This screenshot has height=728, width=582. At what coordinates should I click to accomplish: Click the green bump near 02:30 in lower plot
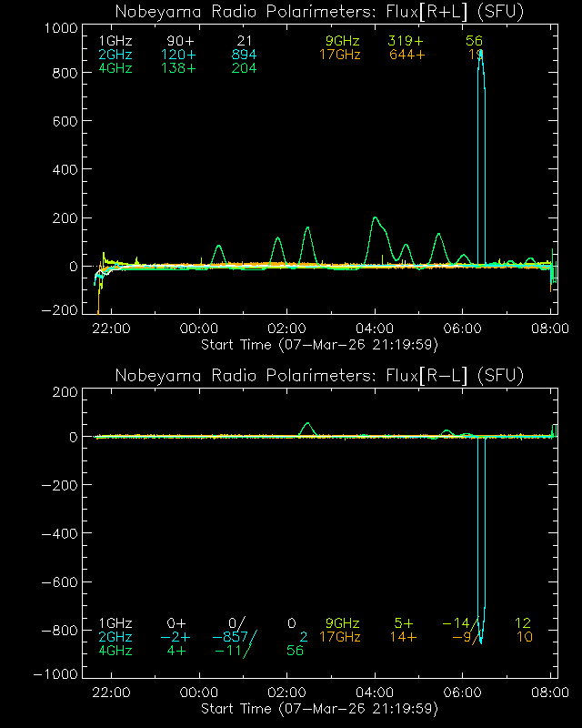307,424
